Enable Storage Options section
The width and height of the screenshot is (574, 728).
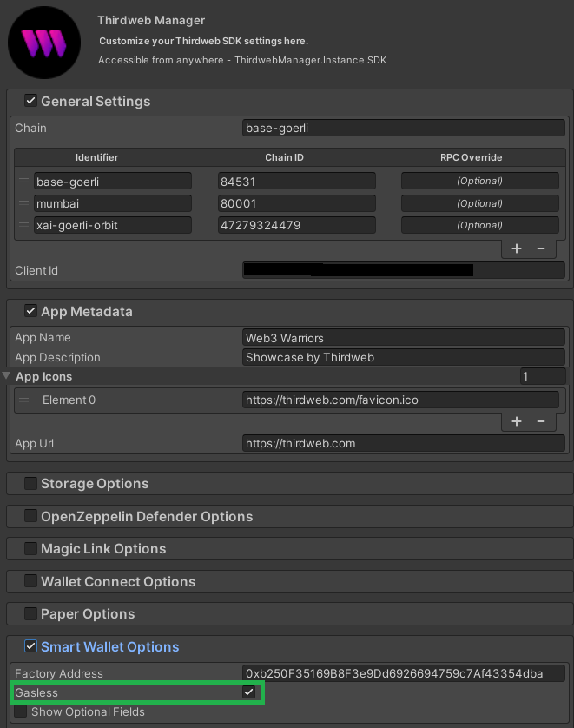[30, 483]
